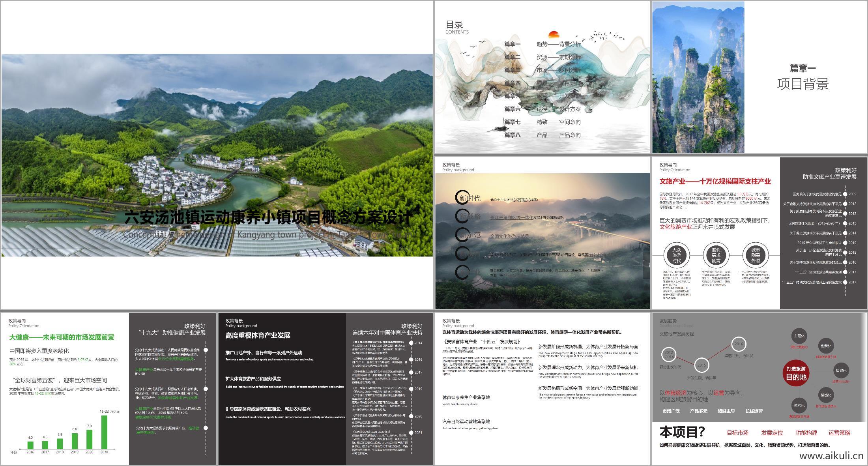868x466 pixels.
Task: Select the 2009 timeline dot
Action: click(x=845, y=194)
